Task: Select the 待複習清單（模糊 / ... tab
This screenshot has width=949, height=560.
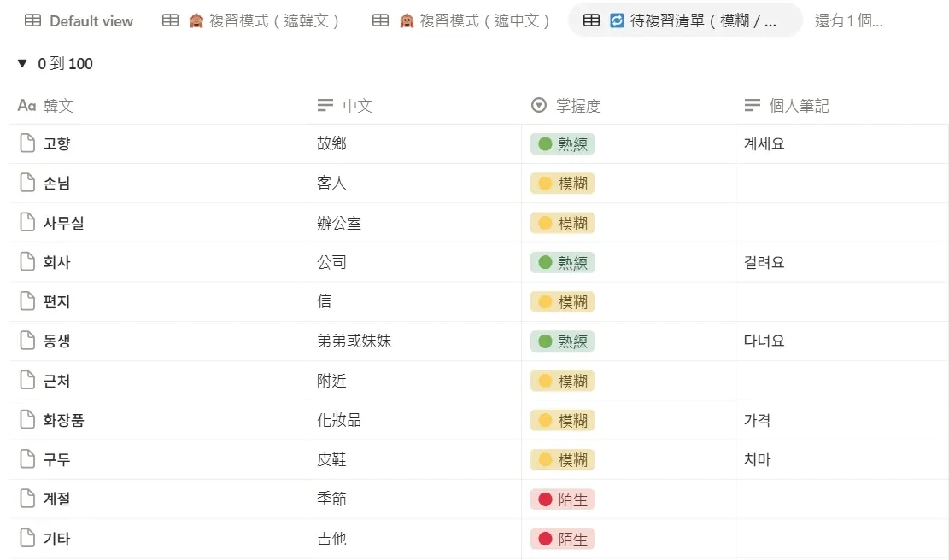Action: point(685,20)
